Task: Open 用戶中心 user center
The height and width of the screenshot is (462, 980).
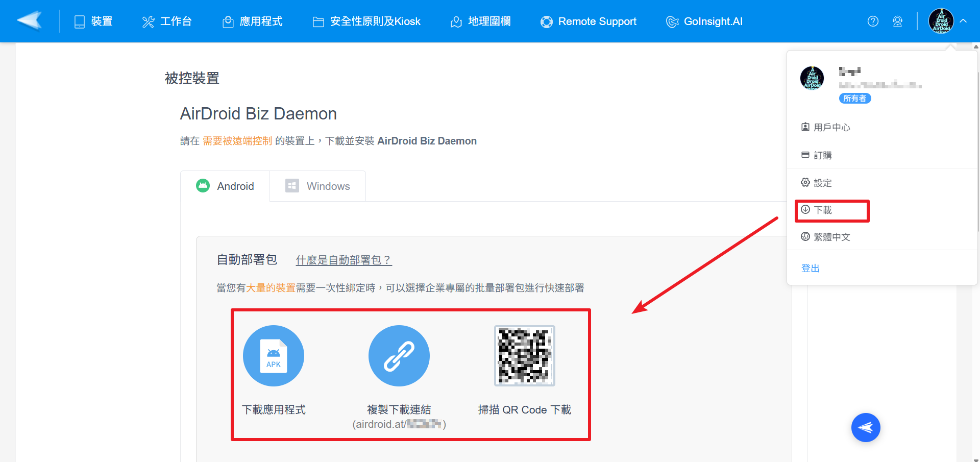Action: coord(826,127)
